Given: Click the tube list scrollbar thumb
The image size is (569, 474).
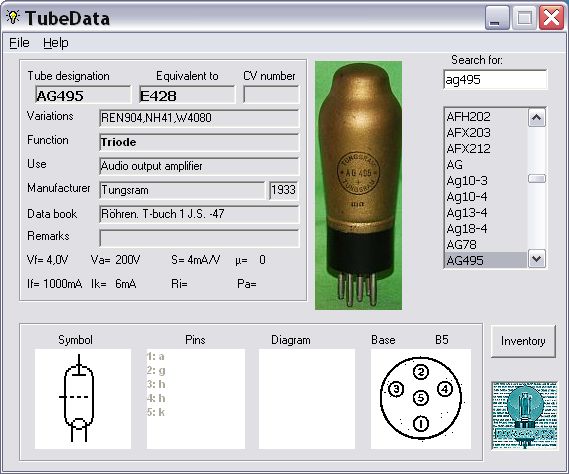Looking at the screenshot, I should [537, 179].
